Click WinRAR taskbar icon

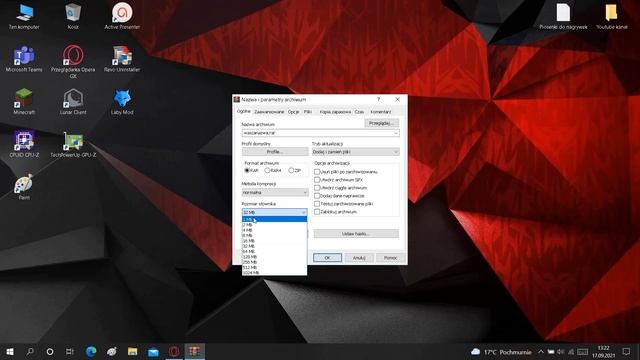click(195, 351)
